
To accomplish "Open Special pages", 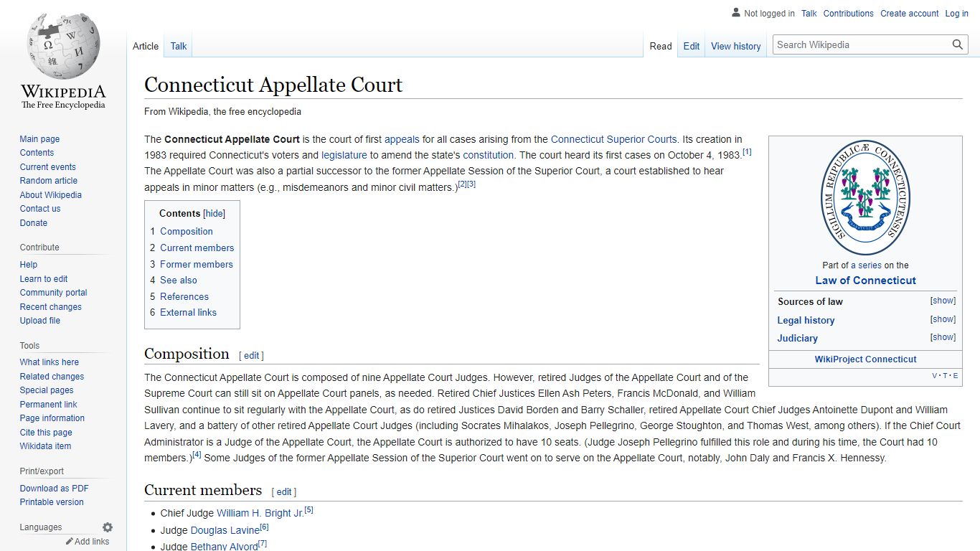I will [47, 390].
